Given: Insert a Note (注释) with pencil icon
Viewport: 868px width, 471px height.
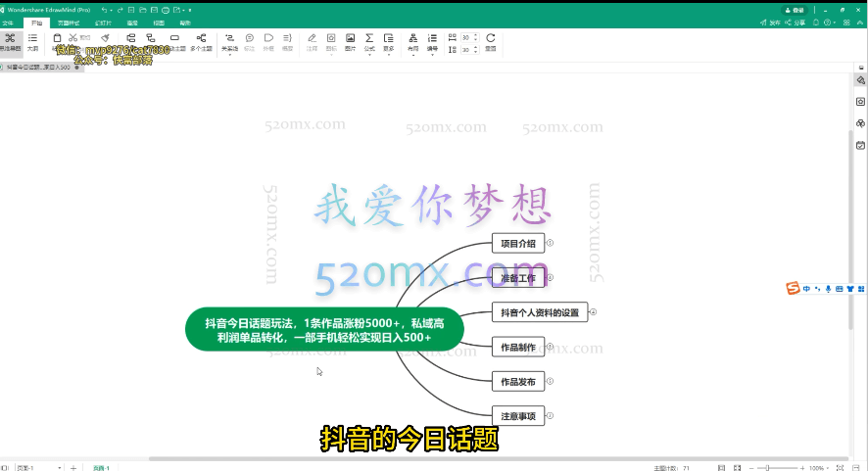Looking at the screenshot, I should [x=313, y=42].
